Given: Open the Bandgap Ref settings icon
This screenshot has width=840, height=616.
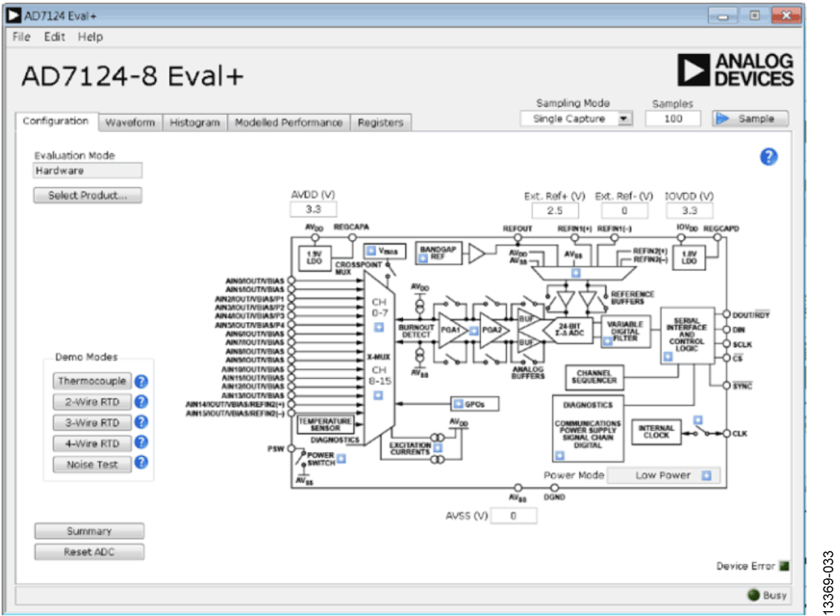Looking at the screenshot, I should [424, 258].
